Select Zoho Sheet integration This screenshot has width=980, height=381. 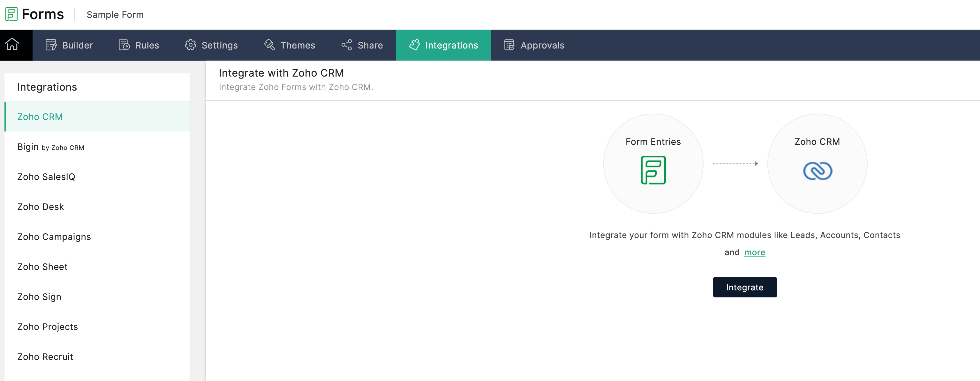click(97, 267)
